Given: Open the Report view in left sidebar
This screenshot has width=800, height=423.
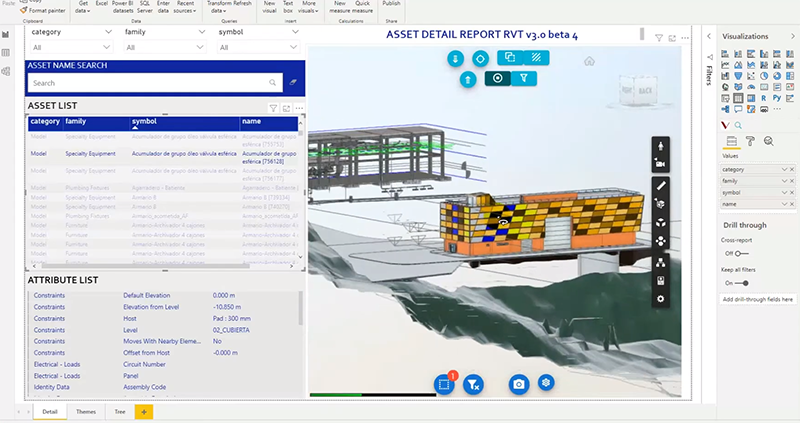Looking at the screenshot, I should tap(6, 35).
